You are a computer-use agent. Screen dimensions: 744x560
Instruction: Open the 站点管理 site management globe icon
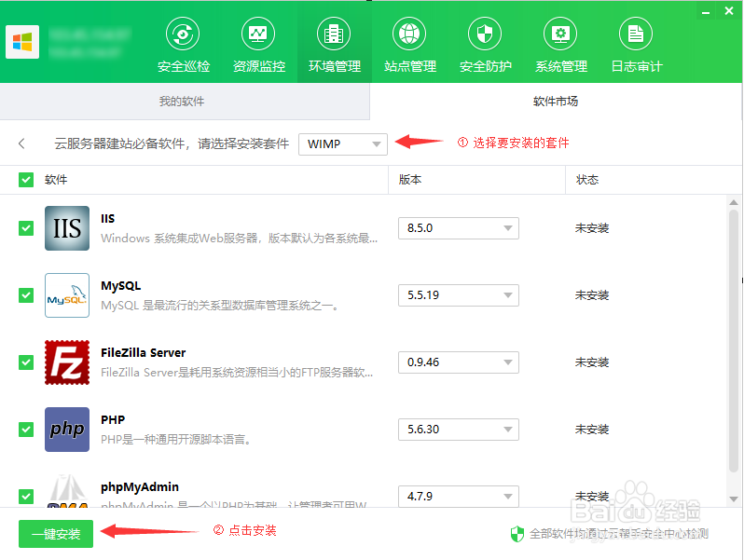409,34
